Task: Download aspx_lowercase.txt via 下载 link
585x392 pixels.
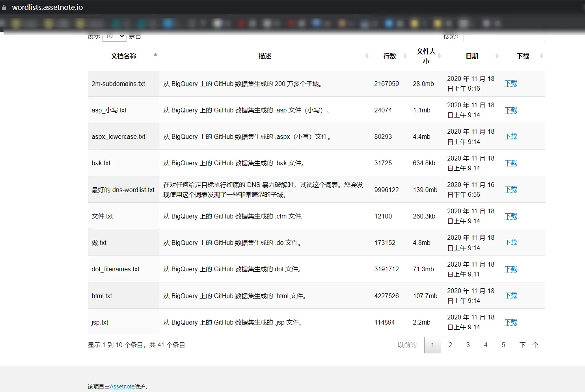Action: (511, 136)
